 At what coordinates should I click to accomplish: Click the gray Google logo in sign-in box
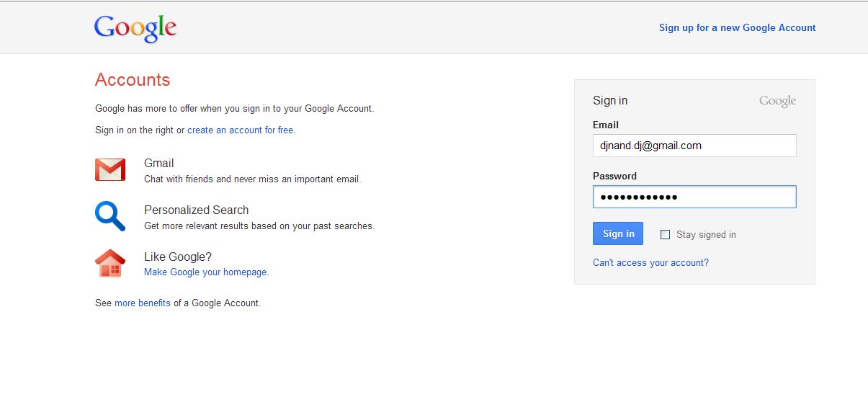tap(777, 102)
